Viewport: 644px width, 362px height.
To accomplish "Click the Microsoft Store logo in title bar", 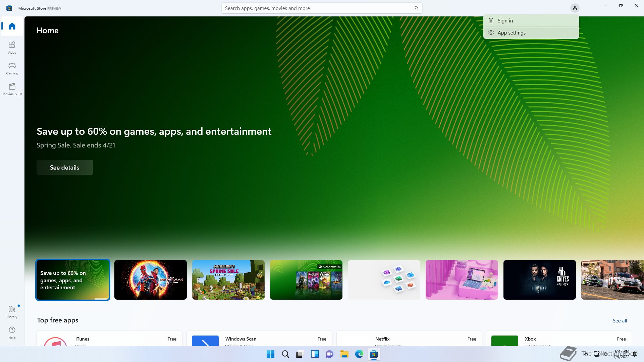I will point(9,8).
